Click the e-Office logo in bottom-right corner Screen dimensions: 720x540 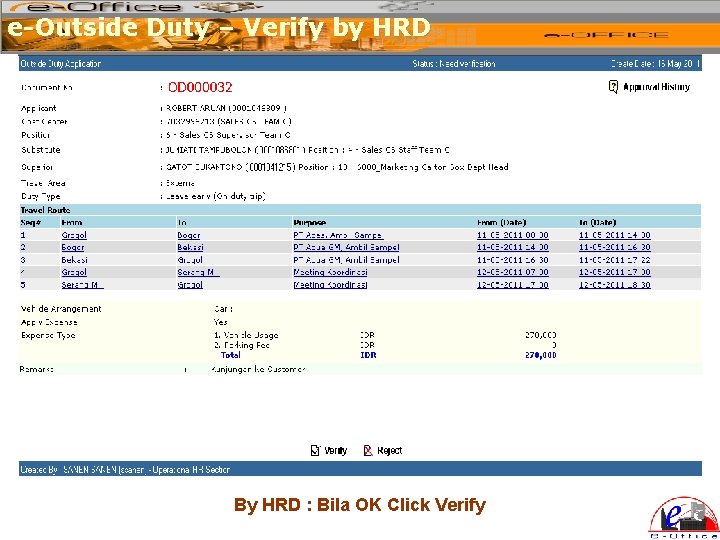tap(684, 518)
